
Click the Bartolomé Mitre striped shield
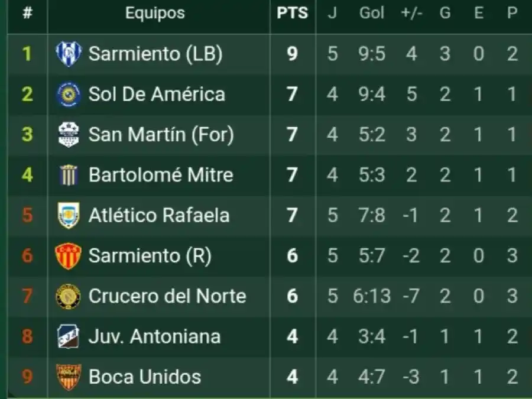point(68,175)
